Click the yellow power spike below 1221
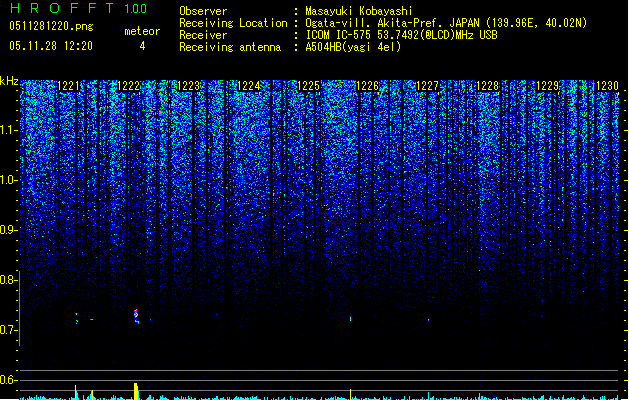Image resolution: width=629 pixels, height=400 pixels. (x=76, y=392)
